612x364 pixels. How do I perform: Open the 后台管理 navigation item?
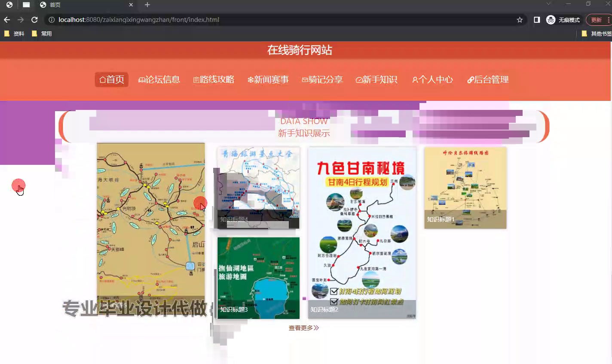[x=488, y=79]
